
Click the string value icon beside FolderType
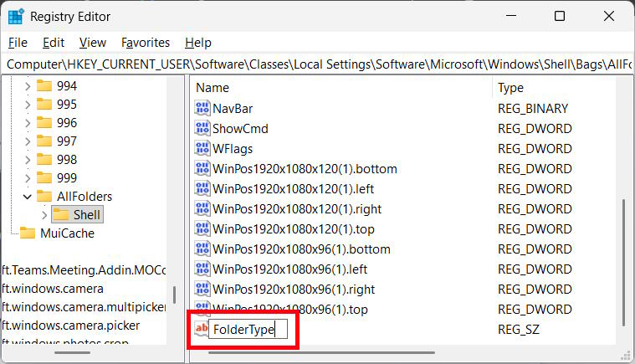click(x=202, y=328)
